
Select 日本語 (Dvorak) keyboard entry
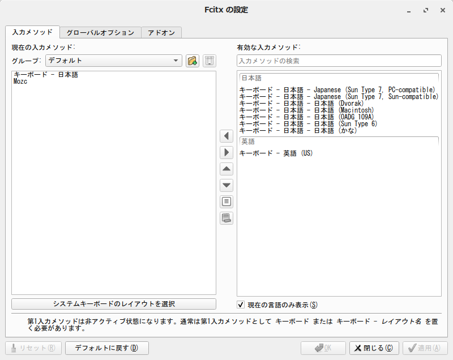pos(339,103)
